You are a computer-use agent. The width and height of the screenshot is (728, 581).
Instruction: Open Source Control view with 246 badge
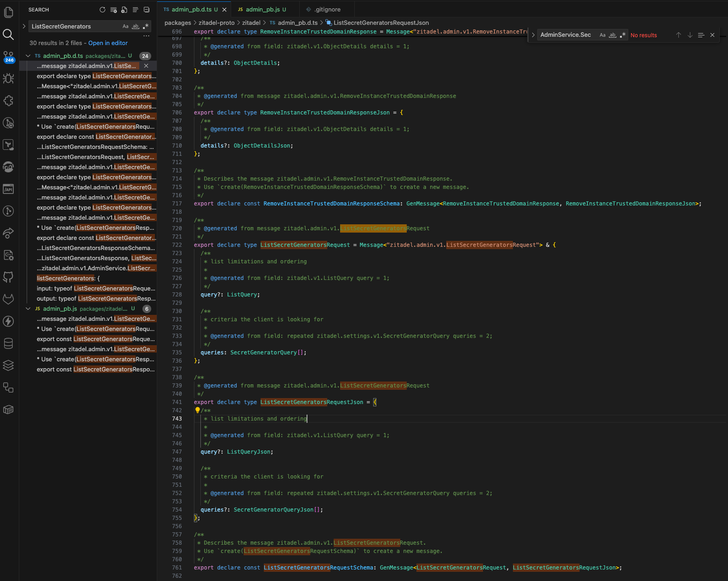tap(8, 57)
